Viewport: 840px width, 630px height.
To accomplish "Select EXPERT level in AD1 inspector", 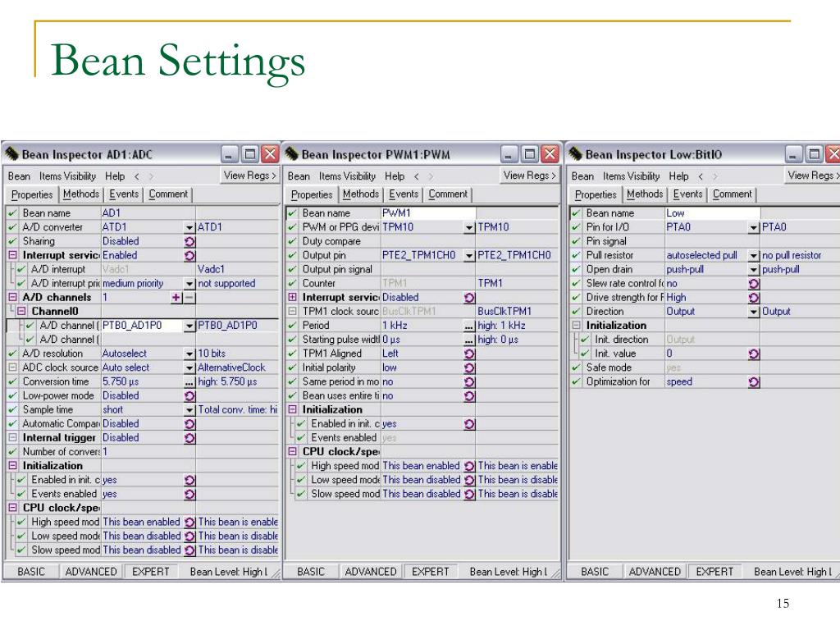I will tap(151, 572).
